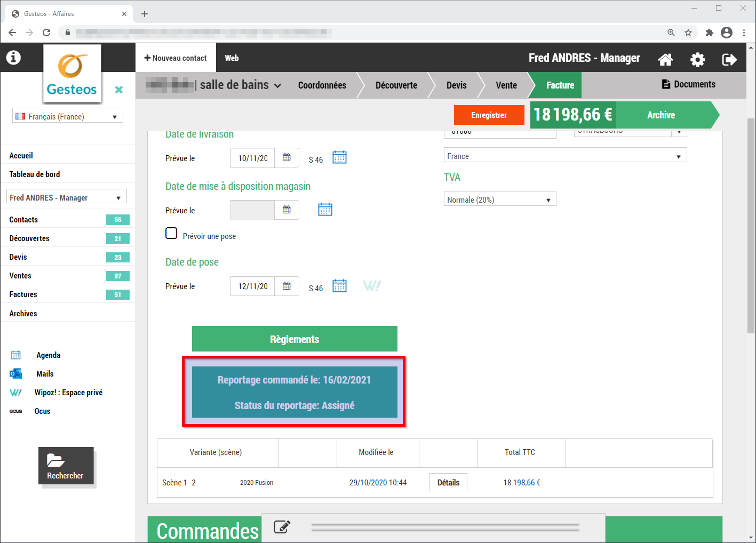Click the logout arrow icon
The width and height of the screenshot is (756, 543).
pyautogui.click(x=729, y=59)
